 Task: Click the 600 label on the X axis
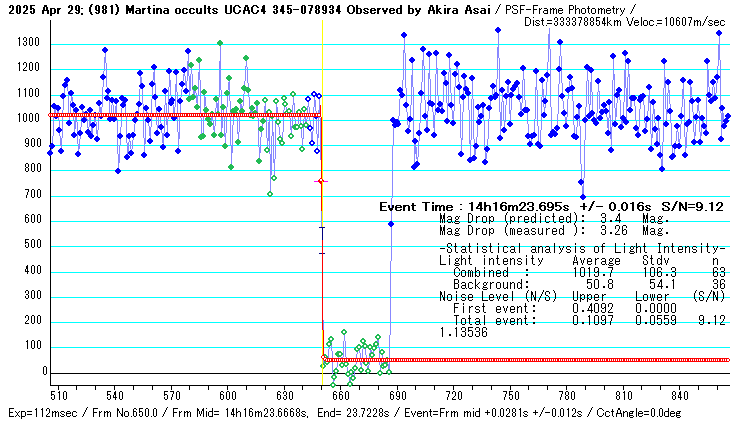click(227, 395)
